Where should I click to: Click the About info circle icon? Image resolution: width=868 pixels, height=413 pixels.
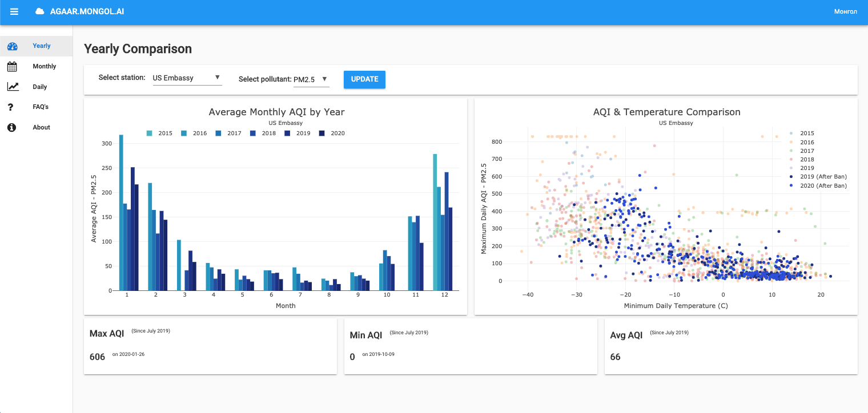pos(11,128)
